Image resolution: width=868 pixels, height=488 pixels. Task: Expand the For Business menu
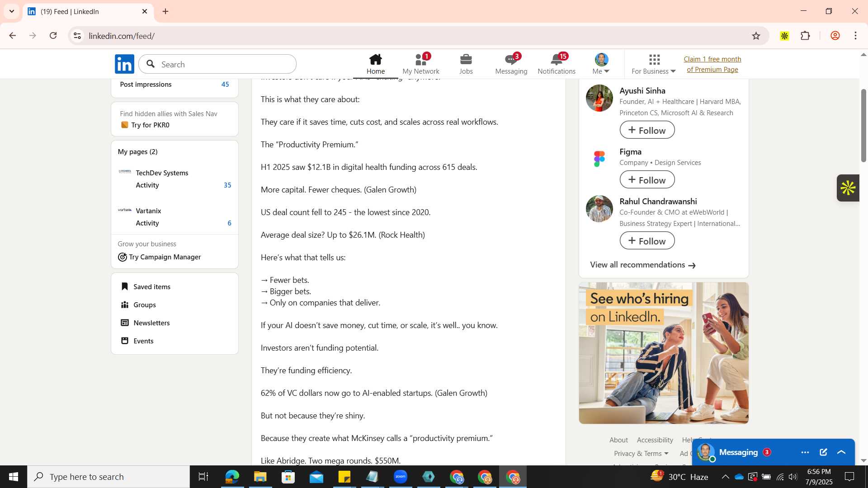654,64
